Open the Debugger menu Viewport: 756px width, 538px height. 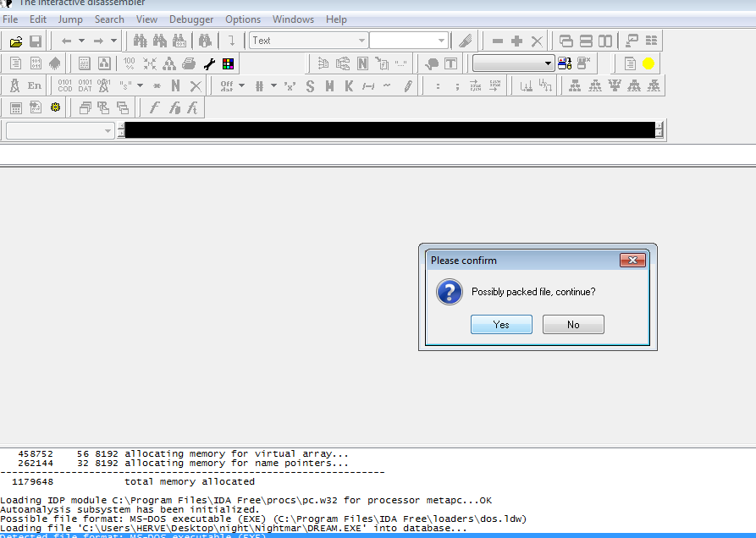point(191,19)
